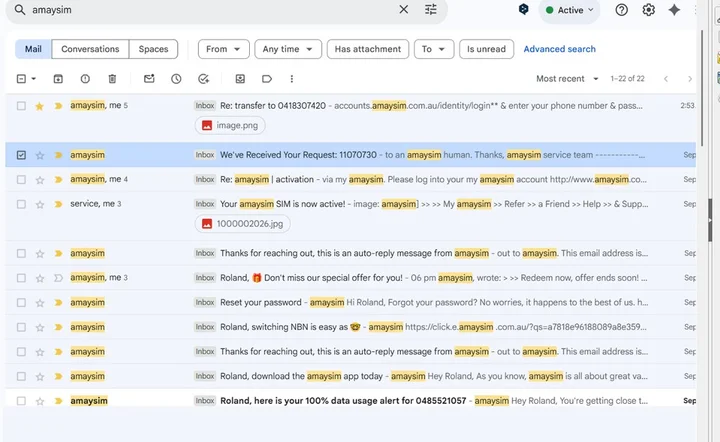Switch to the Conversations tab
Image resolution: width=720 pixels, height=442 pixels.
pos(90,49)
